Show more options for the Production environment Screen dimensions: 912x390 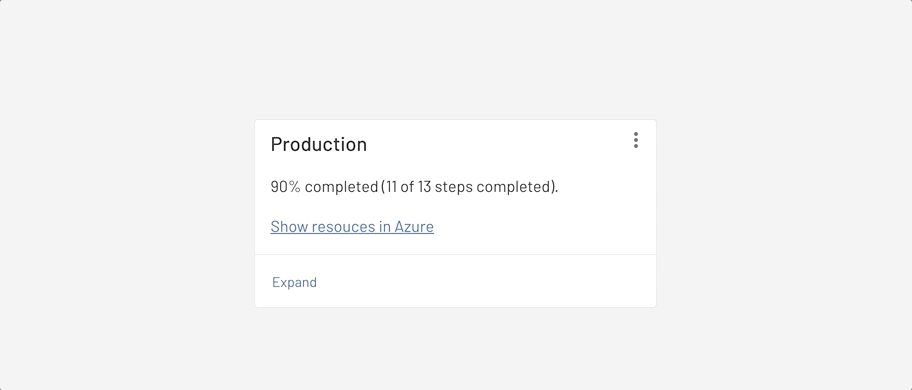click(x=636, y=140)
